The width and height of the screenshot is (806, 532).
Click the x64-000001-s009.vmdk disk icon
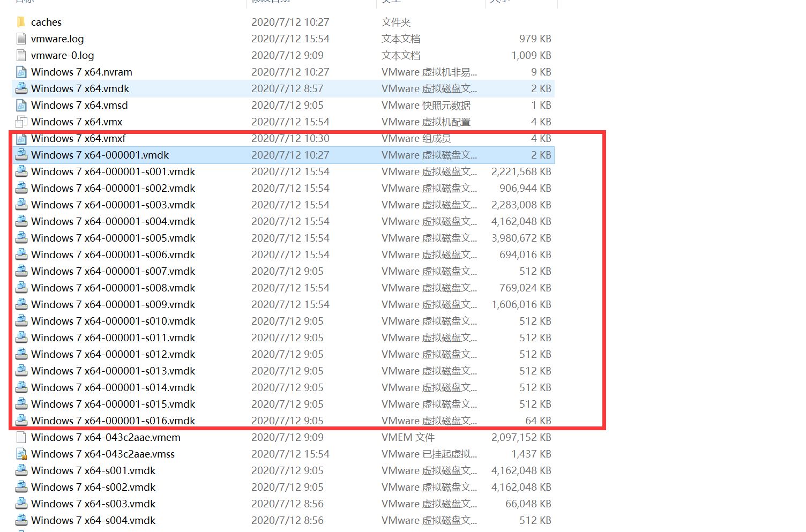(21, 304)
